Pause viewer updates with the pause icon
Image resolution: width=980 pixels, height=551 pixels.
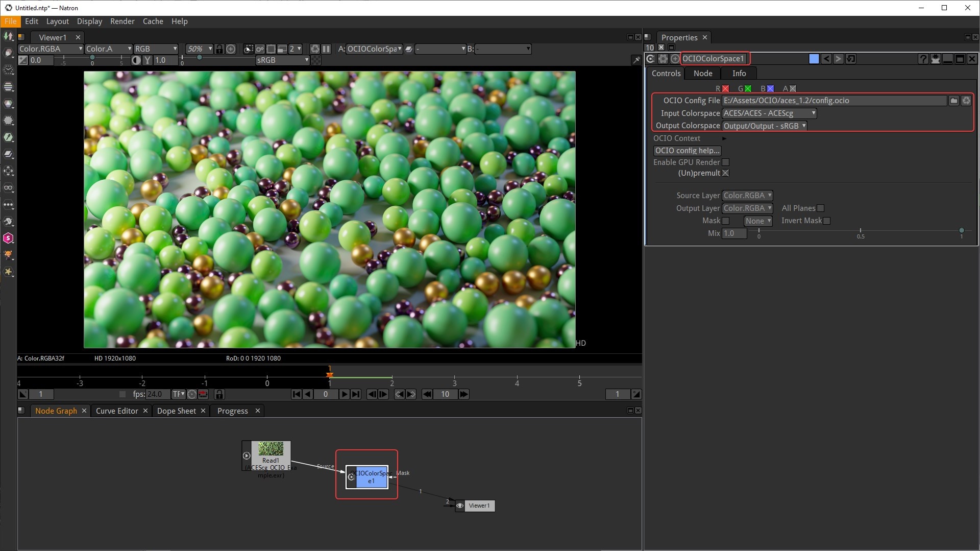(326, 49)
